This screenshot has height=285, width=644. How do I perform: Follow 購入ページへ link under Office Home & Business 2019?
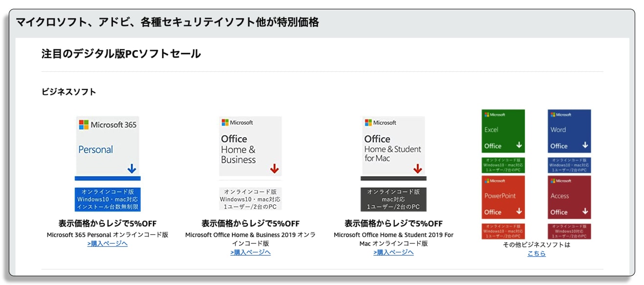[250, 252]
